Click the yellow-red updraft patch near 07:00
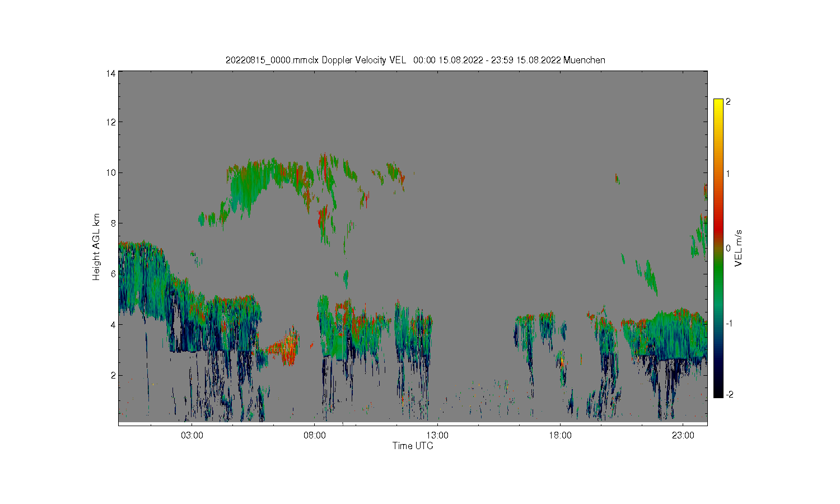The width and height of the screenshot is (840, 504). coord(288,347)
